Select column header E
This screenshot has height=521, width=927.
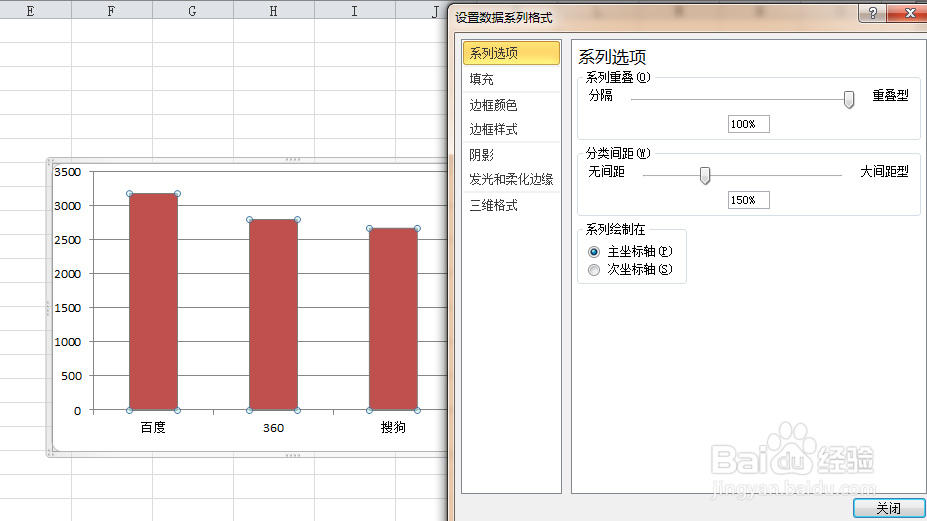click(x=30, y=11)
